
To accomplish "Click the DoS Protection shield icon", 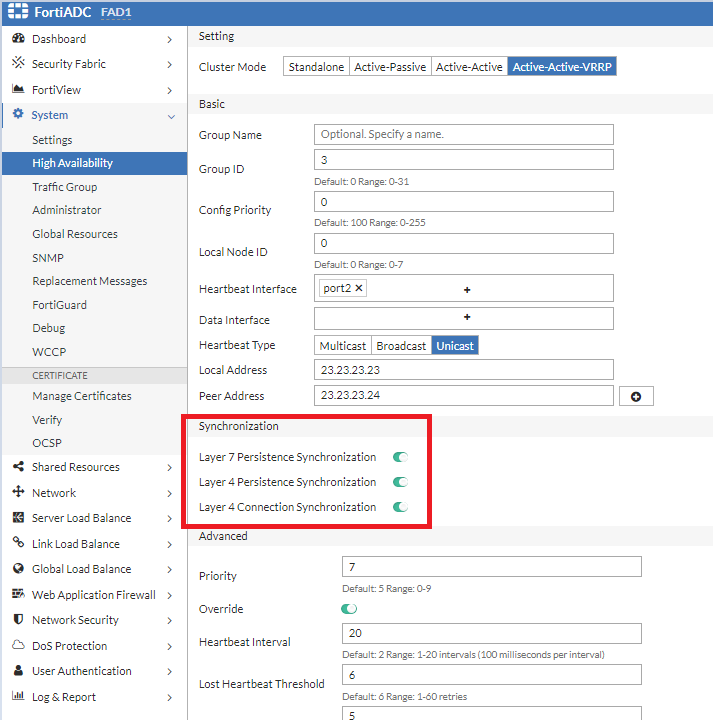I will [x=18, y=646].
